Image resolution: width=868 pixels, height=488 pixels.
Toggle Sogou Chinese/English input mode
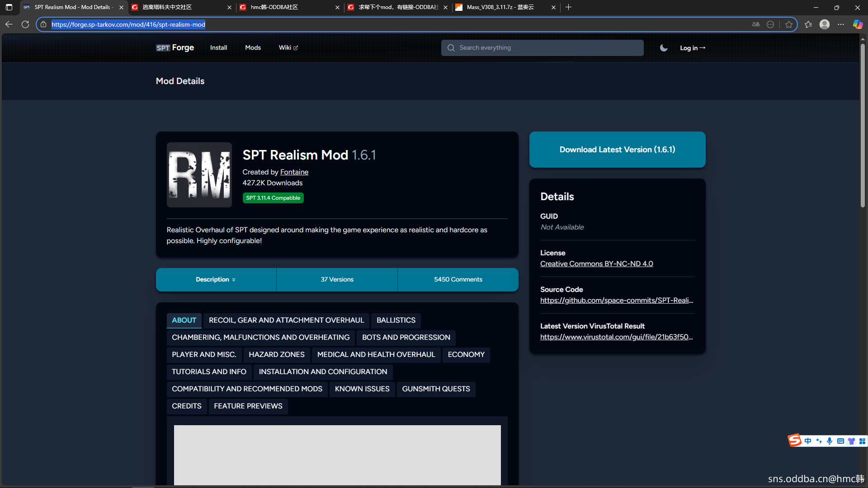pyautogui.click(x=808, y=441)
